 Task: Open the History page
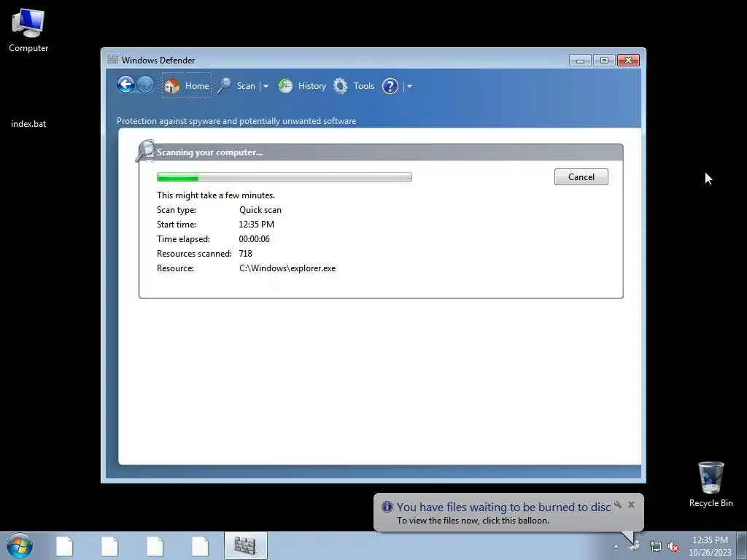coord(302,86)
